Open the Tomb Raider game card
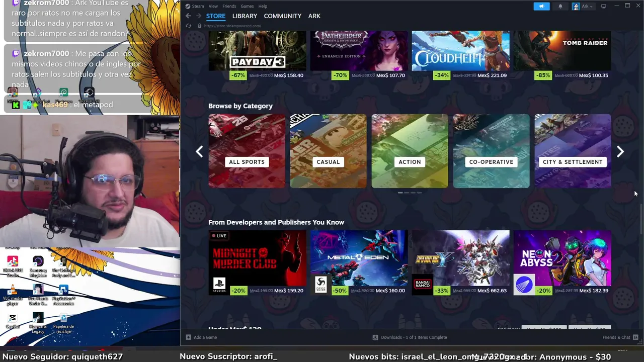This screenshot has width=644, height=362. pos(562,50)
